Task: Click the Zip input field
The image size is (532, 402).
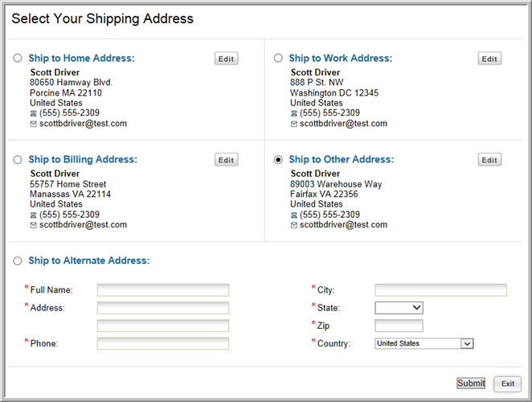Action: point(399,326)
